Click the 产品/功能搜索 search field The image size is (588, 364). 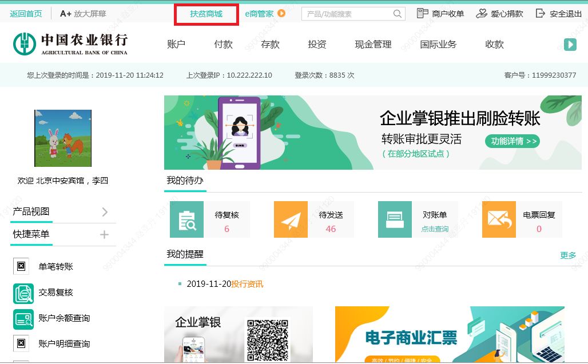tap(353, 14)
